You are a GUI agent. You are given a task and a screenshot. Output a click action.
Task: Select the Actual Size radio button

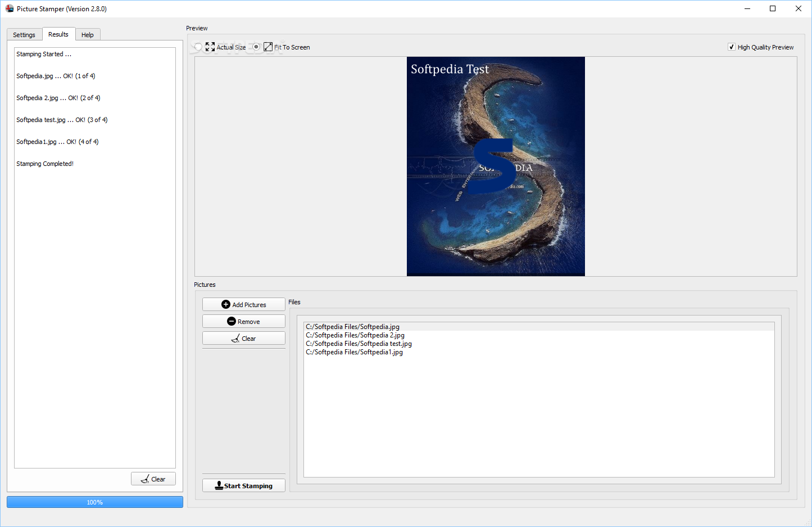coord(198,47)
